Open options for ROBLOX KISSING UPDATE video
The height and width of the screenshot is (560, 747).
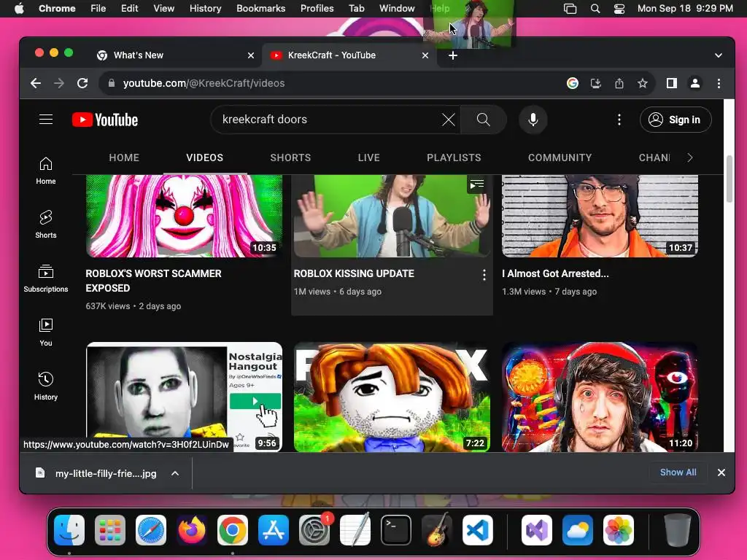click(x=484, y=275)
